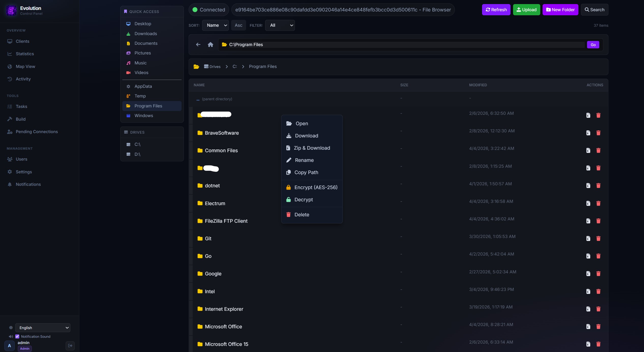Toggle the Notification Sound checkbox

tap(17, 336)
